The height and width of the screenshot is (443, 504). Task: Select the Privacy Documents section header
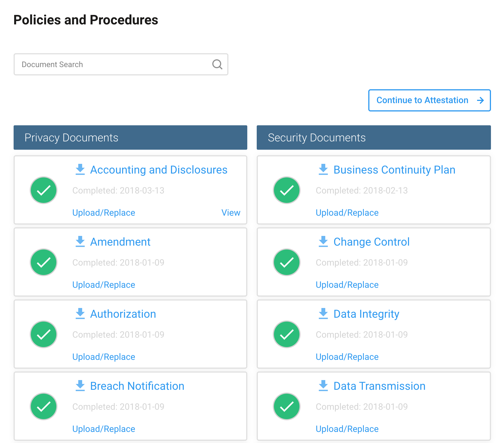click(x=130, y=138)
